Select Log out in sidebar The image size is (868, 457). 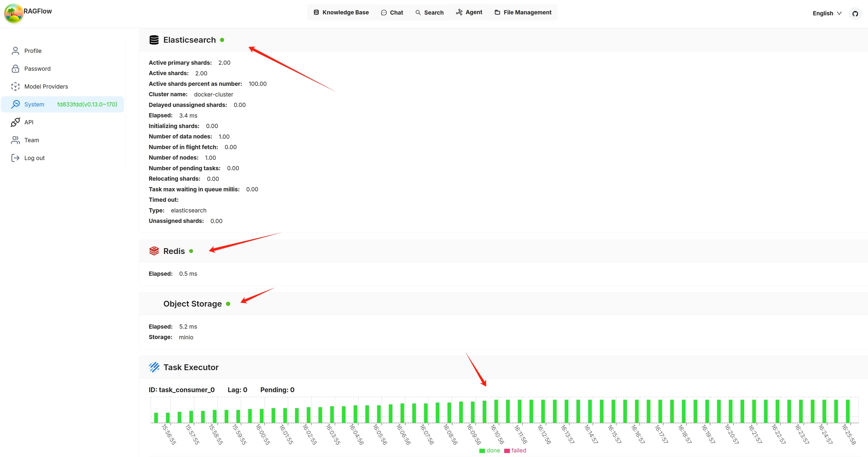(63, 158)
